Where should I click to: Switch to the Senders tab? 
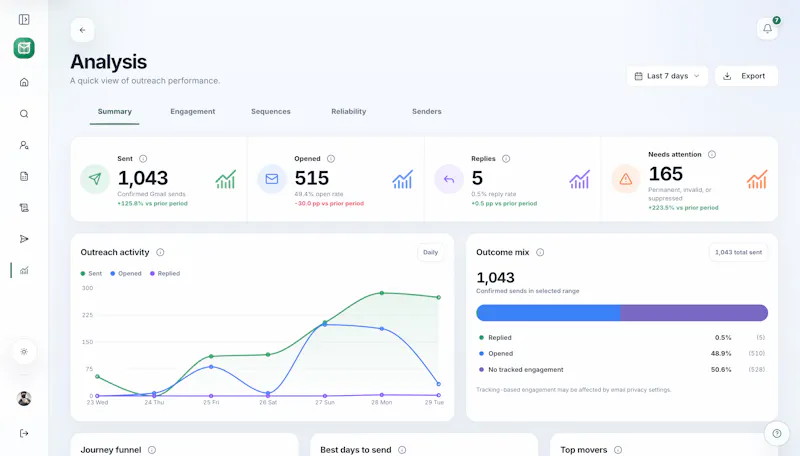tap(427, 112)
